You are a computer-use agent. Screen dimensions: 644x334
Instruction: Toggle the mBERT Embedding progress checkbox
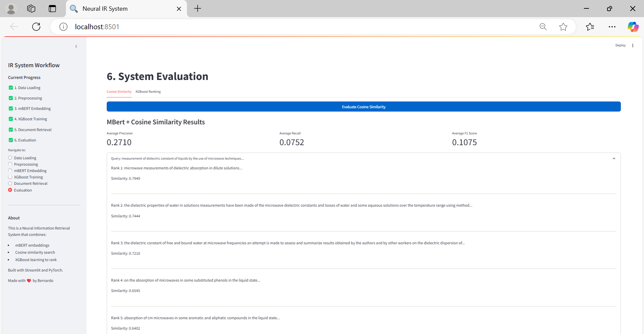tap(11, 109)
